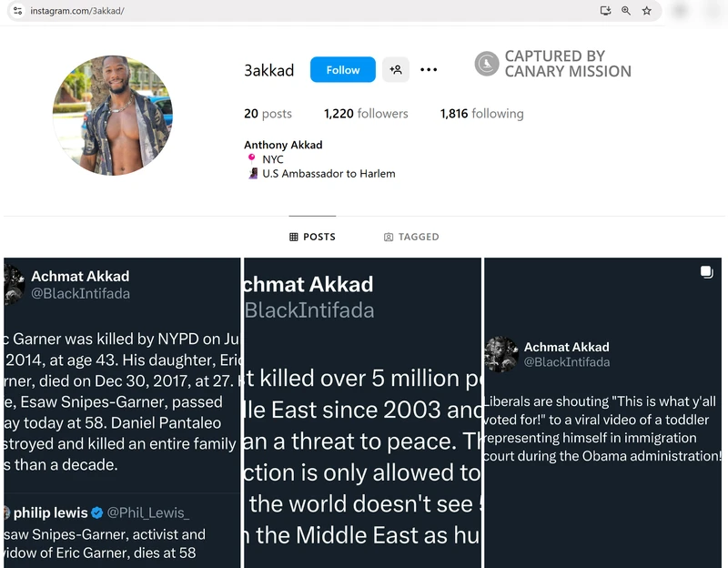Click the Follow button
The height and width of the screenshot is (568, 728).
pyautogui.click(x=342, y=69)
